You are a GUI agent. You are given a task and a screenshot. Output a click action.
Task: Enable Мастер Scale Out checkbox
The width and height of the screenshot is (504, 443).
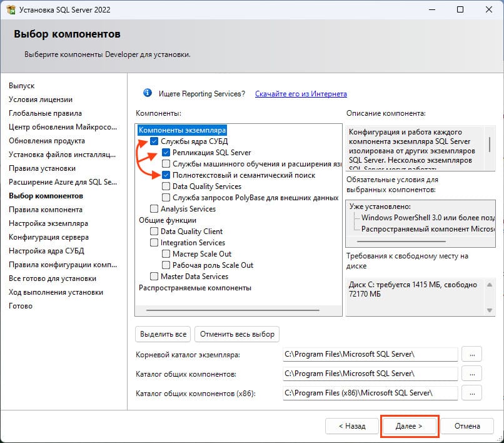[x=166, y=254]
